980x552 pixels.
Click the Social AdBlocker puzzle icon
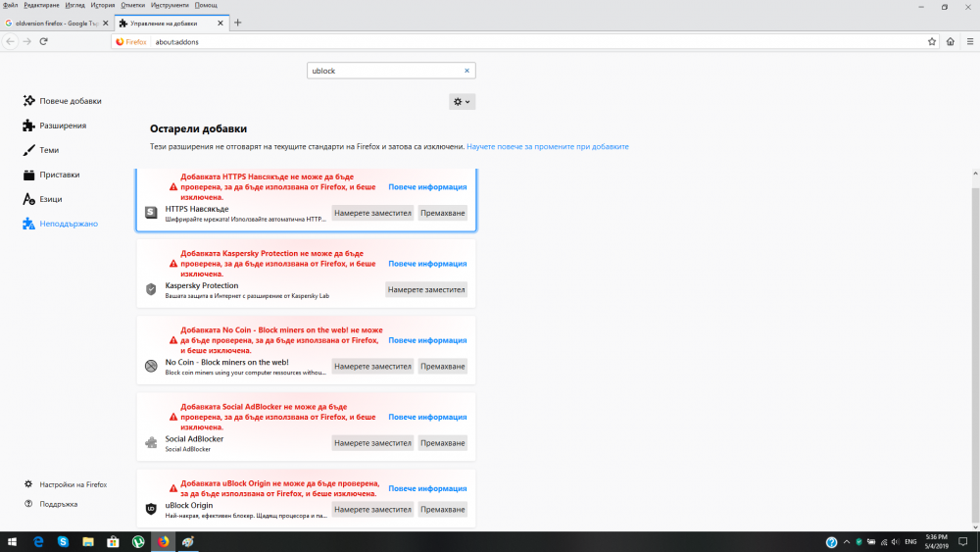click(151, 442)
